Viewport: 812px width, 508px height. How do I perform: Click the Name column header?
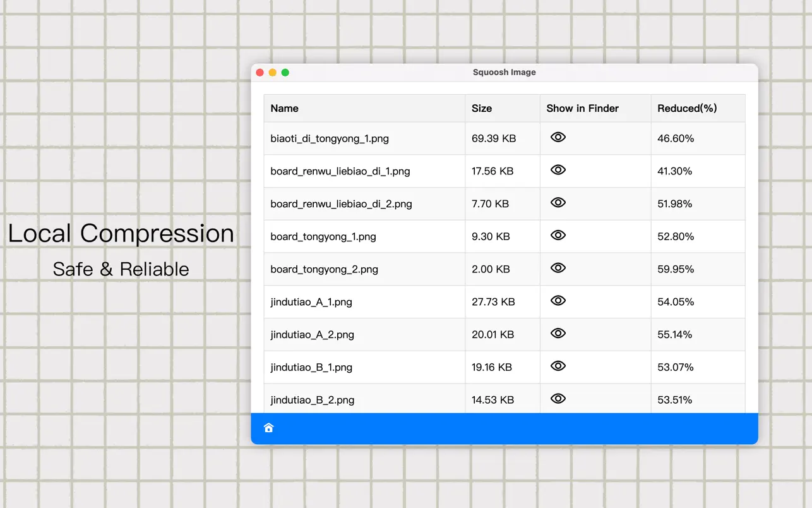[x=284, y=108]
